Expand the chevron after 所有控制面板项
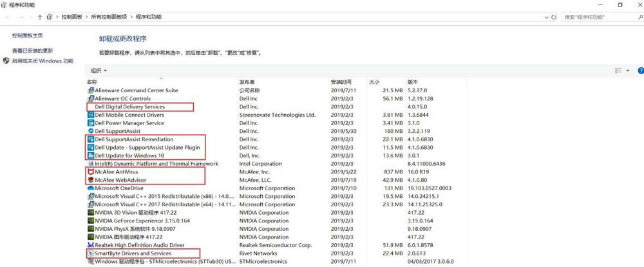Screen dimensions: 644x267 (131, 17)
